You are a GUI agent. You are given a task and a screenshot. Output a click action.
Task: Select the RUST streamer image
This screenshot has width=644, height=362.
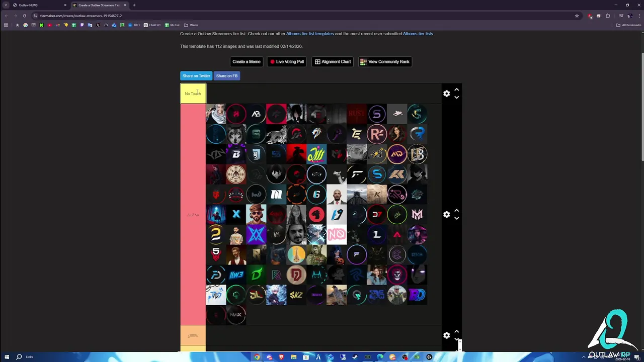pyautogui.click(x=357, y=114)
